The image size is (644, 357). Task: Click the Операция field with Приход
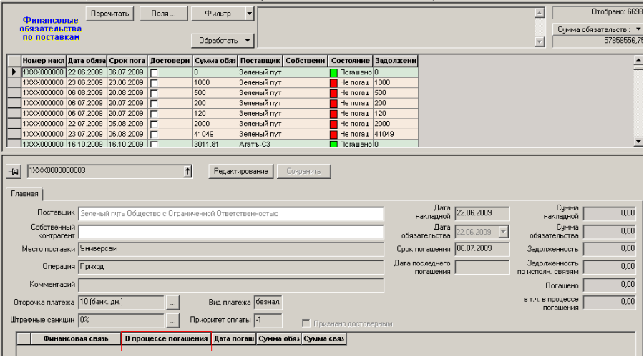coord(231,267)
